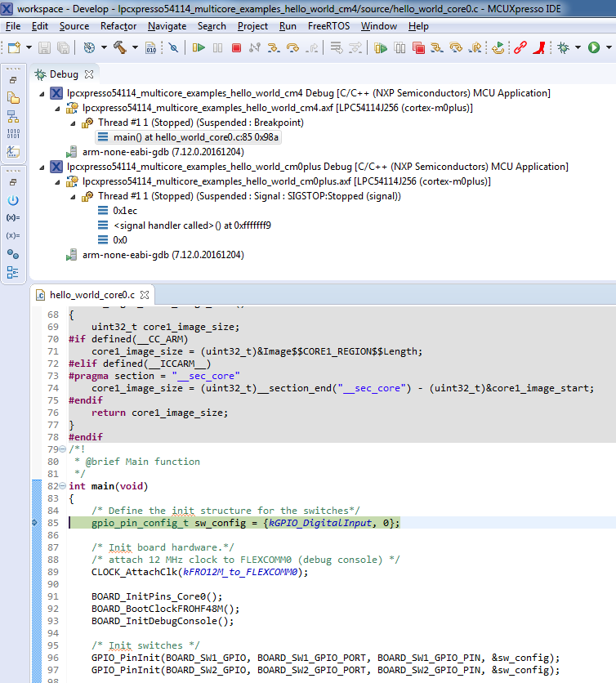This screenshot has width=616, height=683.
Task: Switch to the hello_world_core0.c editor tab
Action: pyautogui.click(x=92, y=295)
